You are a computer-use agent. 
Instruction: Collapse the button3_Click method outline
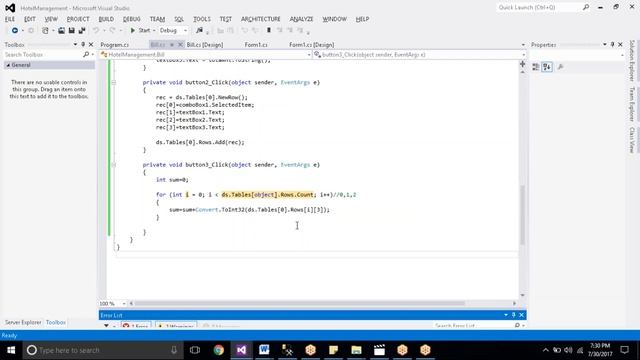point(114,165)
